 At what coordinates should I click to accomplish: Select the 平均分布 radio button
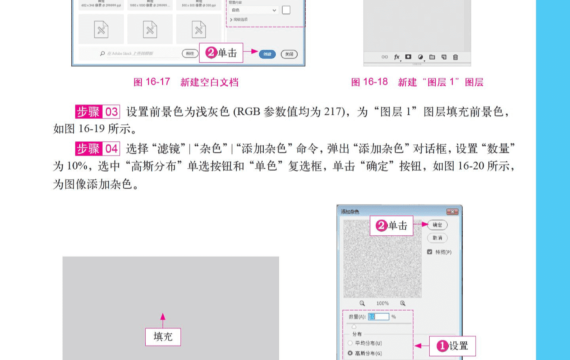[350, 343]
